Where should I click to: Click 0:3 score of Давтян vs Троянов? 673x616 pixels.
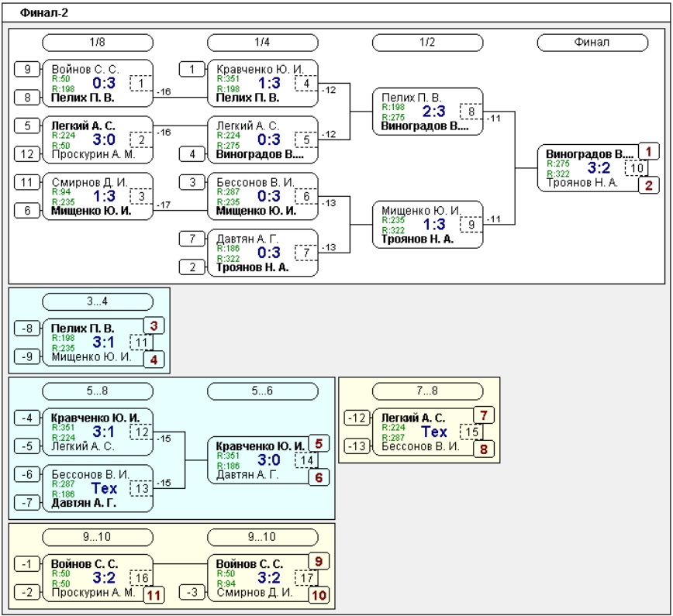pyautogui.click(x=269, y=253)
